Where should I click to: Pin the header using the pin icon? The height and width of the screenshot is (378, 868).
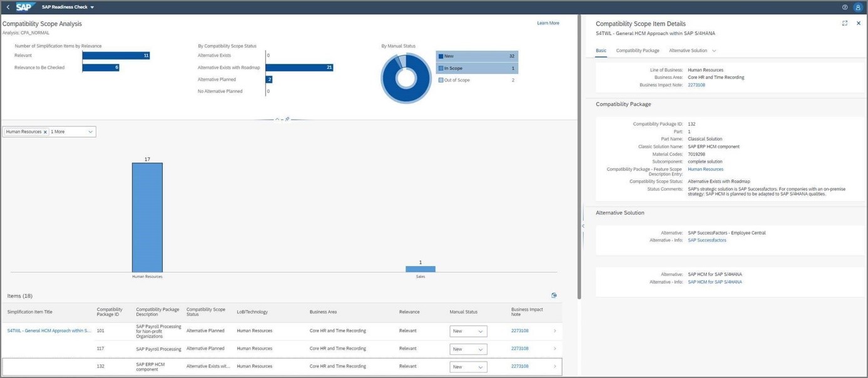click(287, 119)
